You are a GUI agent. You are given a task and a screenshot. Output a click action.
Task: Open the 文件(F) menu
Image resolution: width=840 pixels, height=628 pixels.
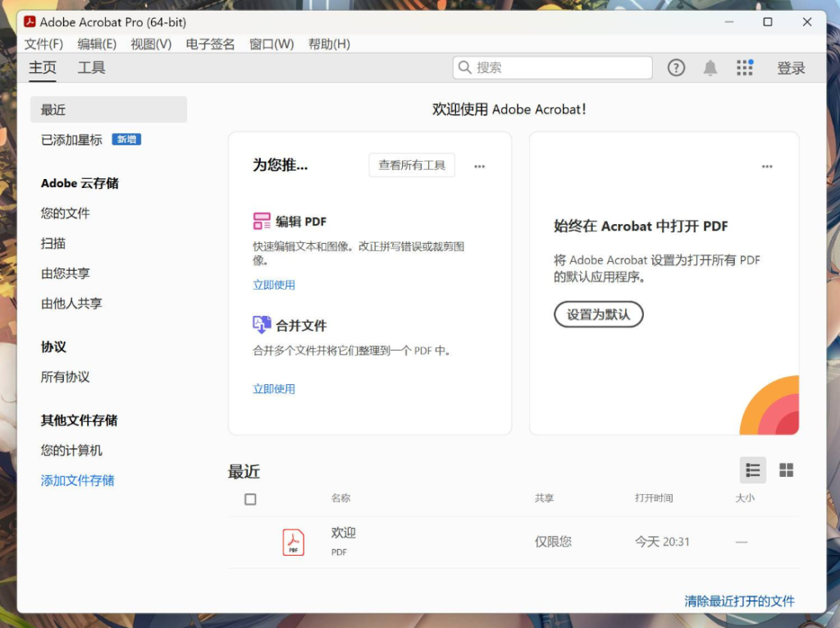43,44
